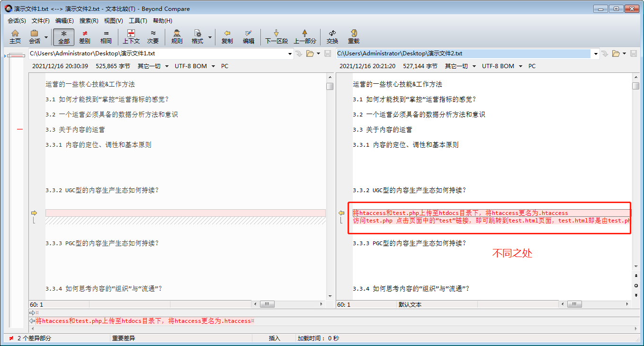Click right pane save disk icon
The height and width of the screenshot is (346, 644).
pyautogui.click(x=633, y=53)
